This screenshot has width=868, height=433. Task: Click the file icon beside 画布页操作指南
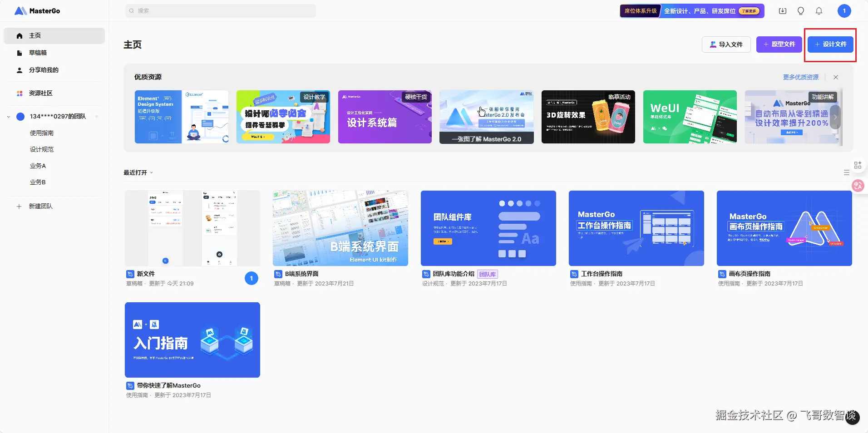click(x=722, y=274)
